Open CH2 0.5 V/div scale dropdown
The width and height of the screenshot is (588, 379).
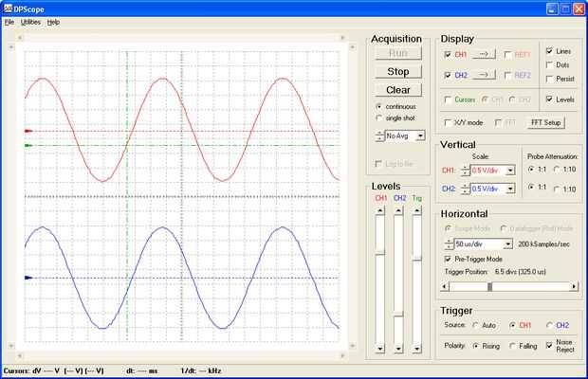point(510,189)
